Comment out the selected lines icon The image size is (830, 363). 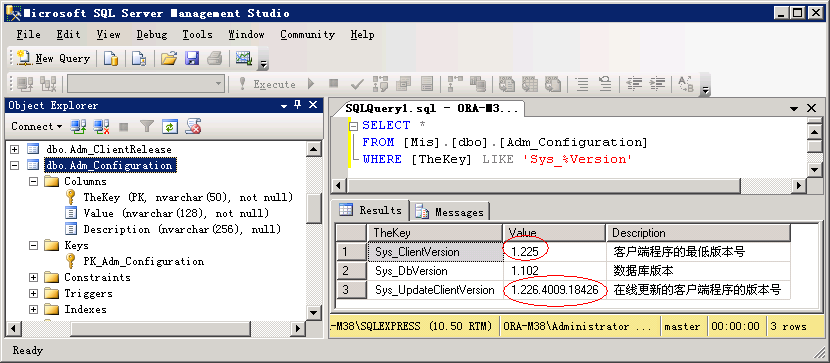[582, 84]
